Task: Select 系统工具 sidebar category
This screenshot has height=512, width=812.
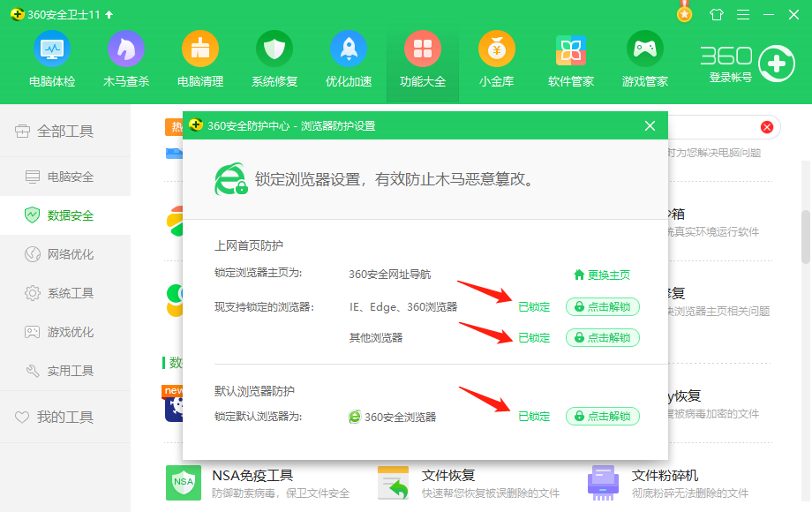Action: [x=70, y=293]
